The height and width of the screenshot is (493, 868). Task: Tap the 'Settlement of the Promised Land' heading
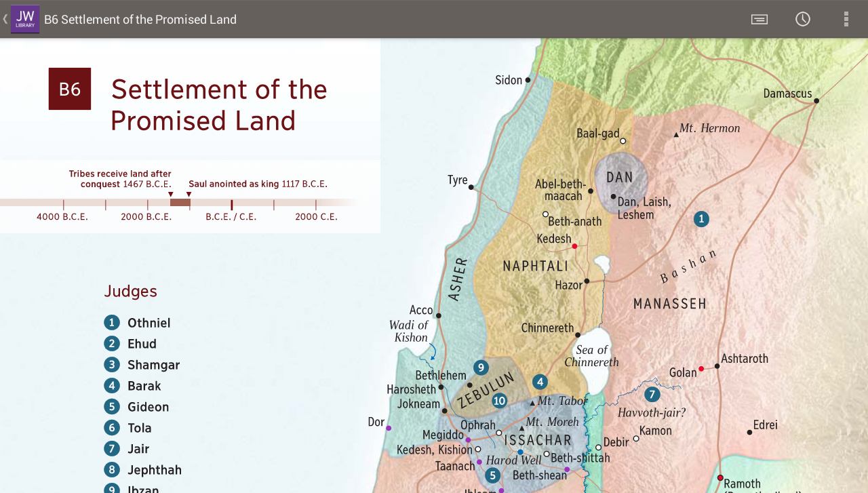click(219, 104)
